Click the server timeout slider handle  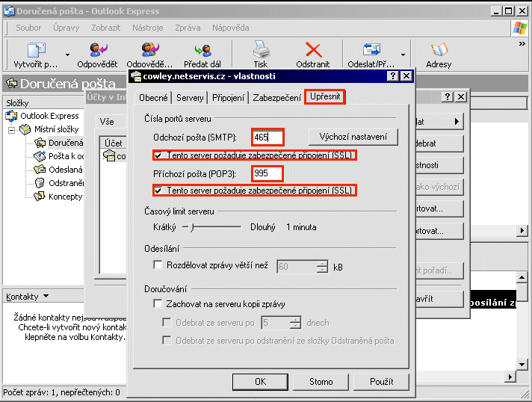point(192,227)
